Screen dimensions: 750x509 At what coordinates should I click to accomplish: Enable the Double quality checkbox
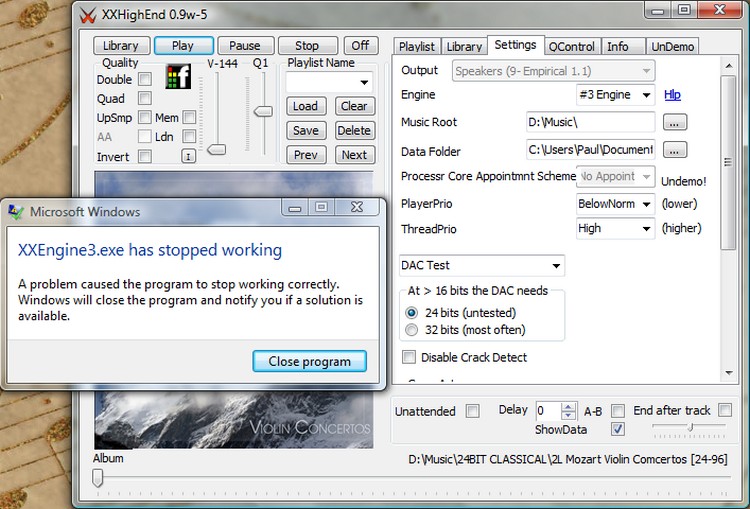tap(144, 79)
